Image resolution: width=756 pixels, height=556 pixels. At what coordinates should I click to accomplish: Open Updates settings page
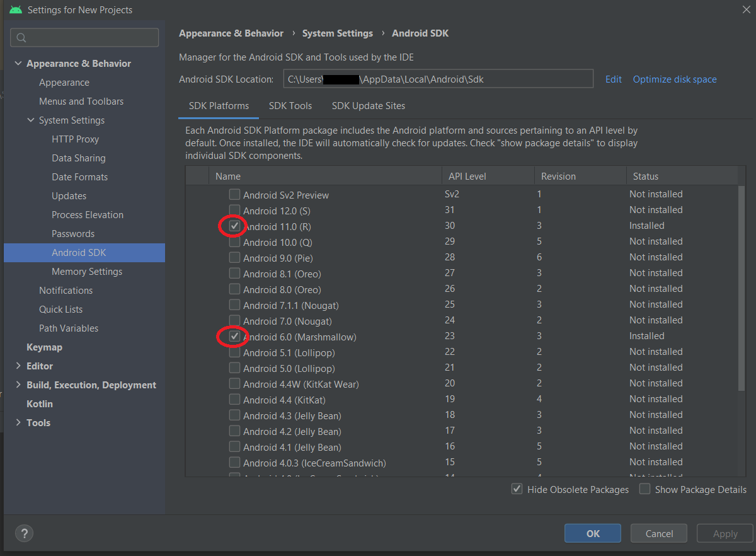pyautogui.click(x=69, y=196)
